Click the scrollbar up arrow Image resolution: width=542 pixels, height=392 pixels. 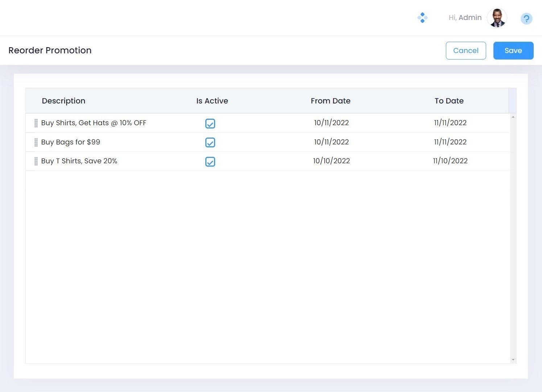click(513, 117)
